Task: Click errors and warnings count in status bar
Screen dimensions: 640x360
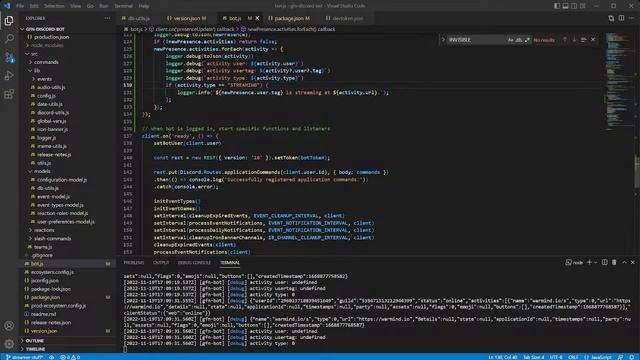Action: point(70,357)
